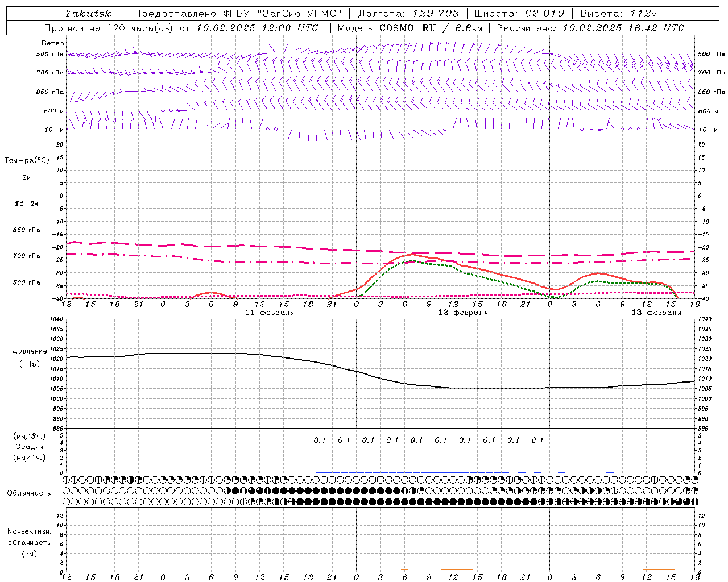Screen dimensions: 728x582
Task: Click the '12 февраля' date label
Action: (463, 313)
